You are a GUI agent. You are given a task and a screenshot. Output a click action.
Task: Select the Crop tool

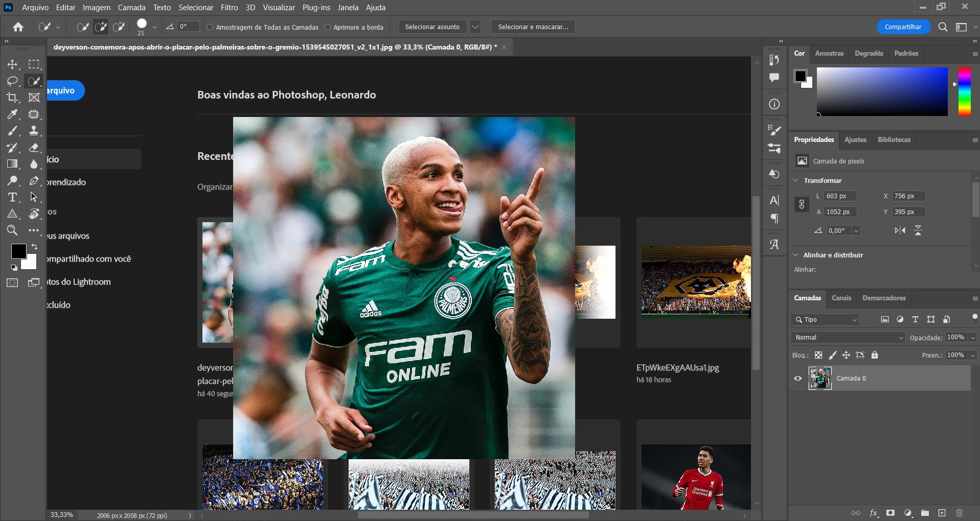pyautogui.click(x=12, y=98)
